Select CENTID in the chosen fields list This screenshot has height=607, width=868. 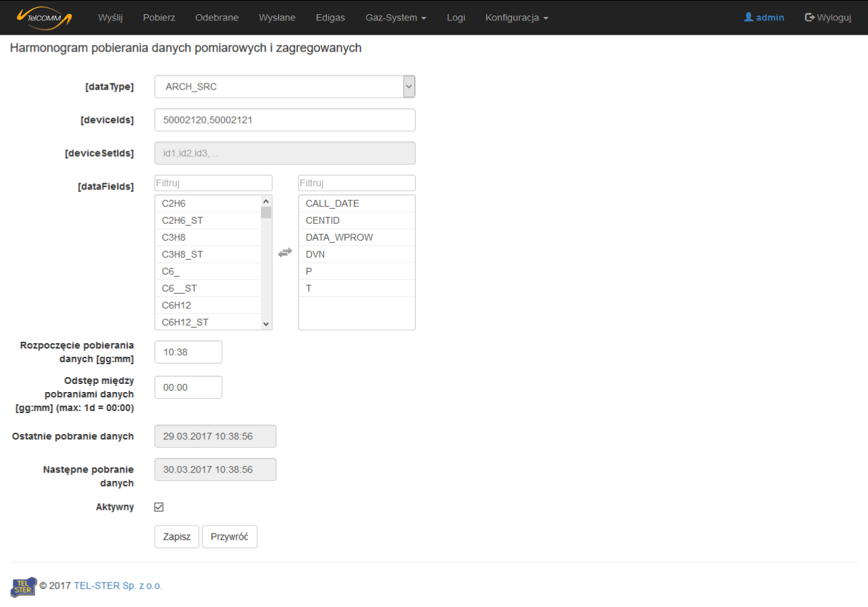[x=357, y=220]
